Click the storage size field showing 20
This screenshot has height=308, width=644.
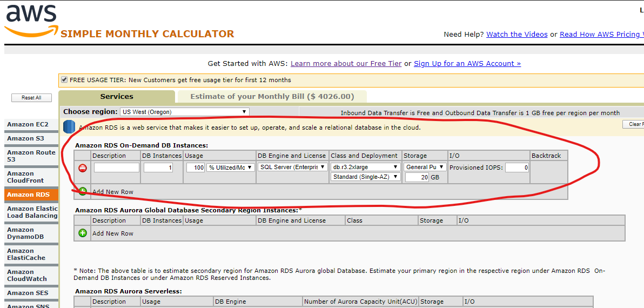click(417, 177)
